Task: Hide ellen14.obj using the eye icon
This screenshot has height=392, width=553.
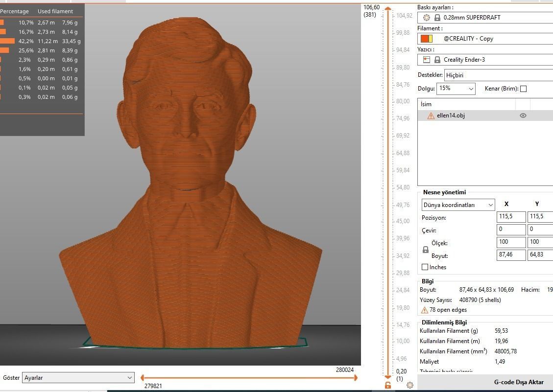Action: (x=523, y=115)
